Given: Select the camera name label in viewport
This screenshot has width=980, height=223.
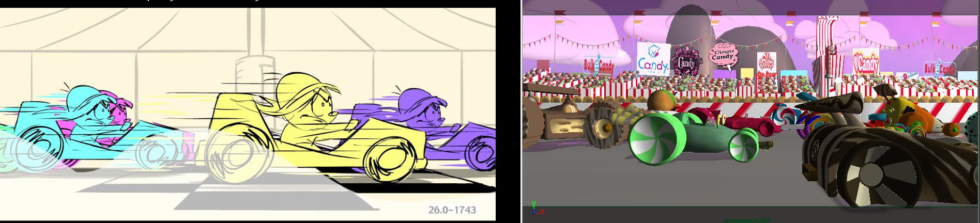Looking at the screenshot, I should click(x=746, y=220).
